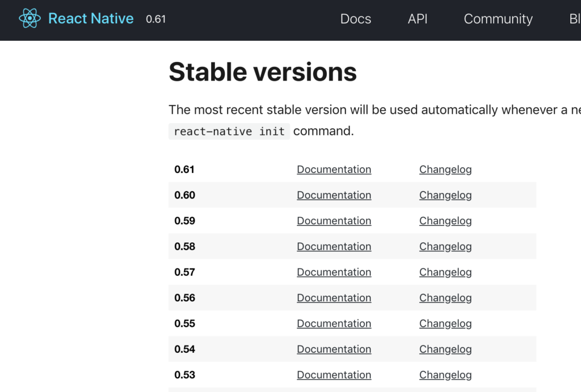The image size is (581, 392).
Task: Open Documentation for version 0.53
Action: click(x=334, y=375)
